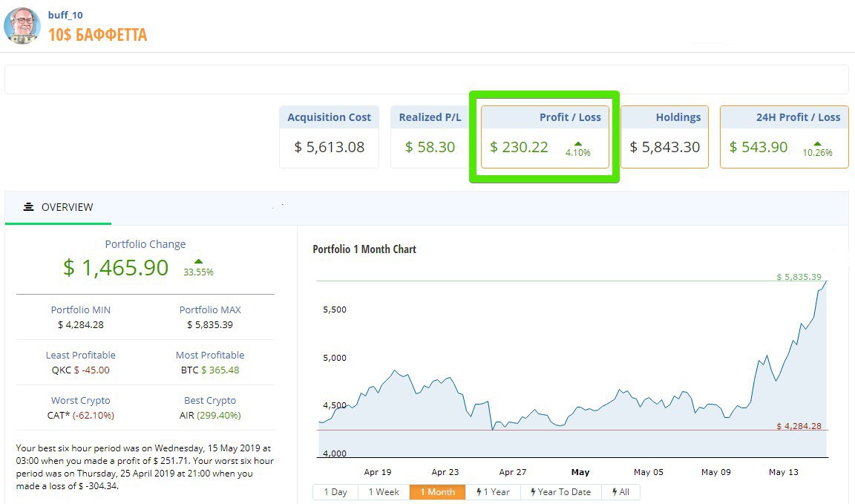Select the 1 Month chart range

pos(437,492)
